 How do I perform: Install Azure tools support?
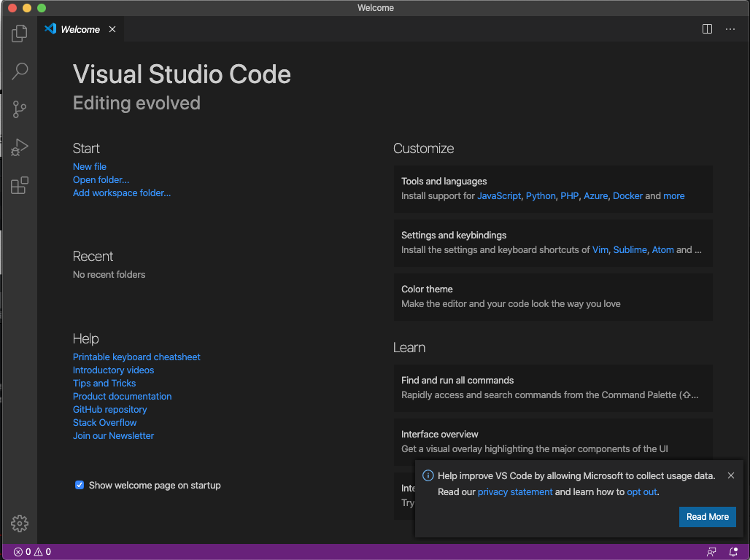coord(595,195)
